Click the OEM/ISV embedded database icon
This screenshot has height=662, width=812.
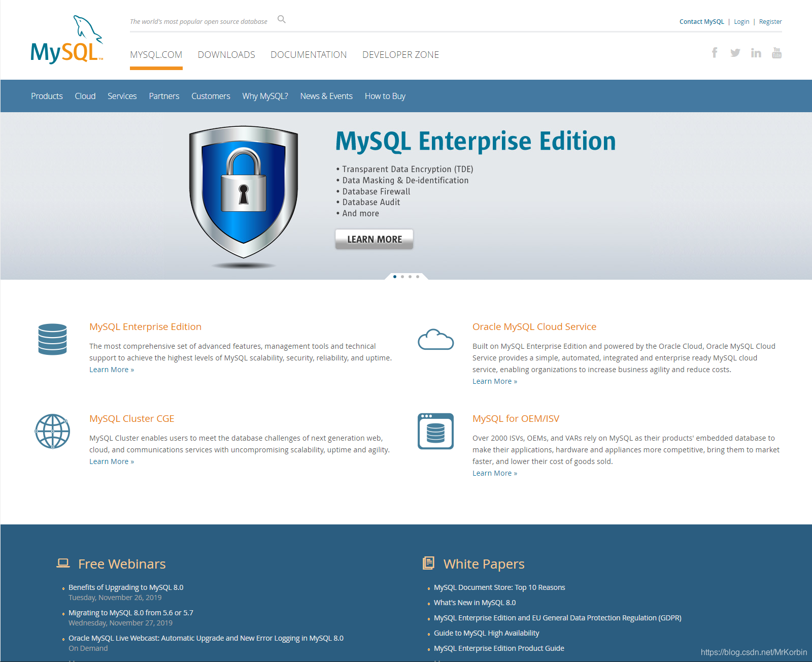[x=435, y=431]
